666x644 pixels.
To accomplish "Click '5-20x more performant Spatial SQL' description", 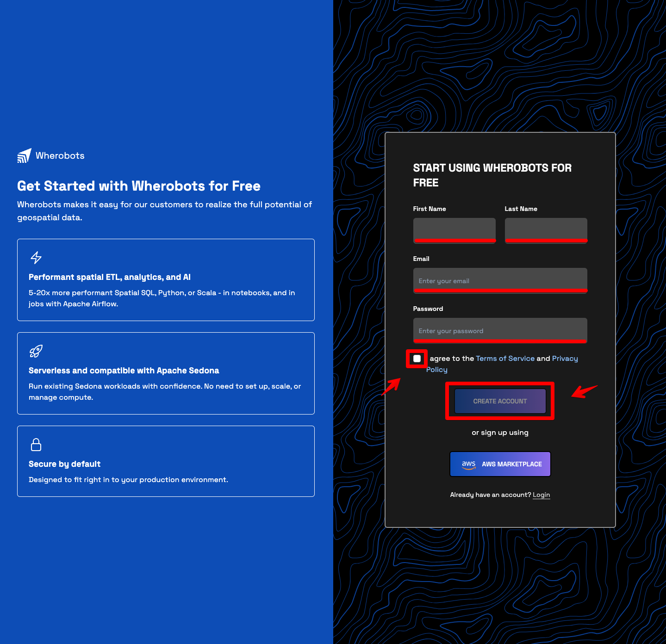I will click(162, 298).
